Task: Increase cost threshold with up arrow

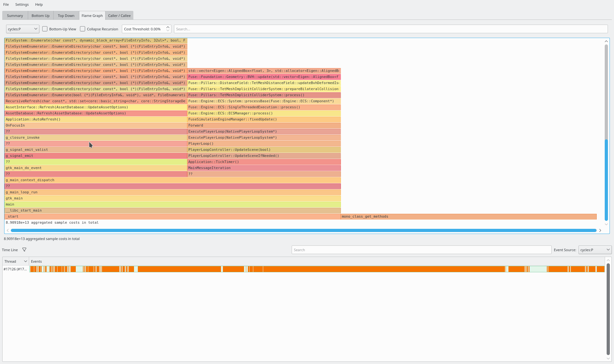Action: point(168,27)
